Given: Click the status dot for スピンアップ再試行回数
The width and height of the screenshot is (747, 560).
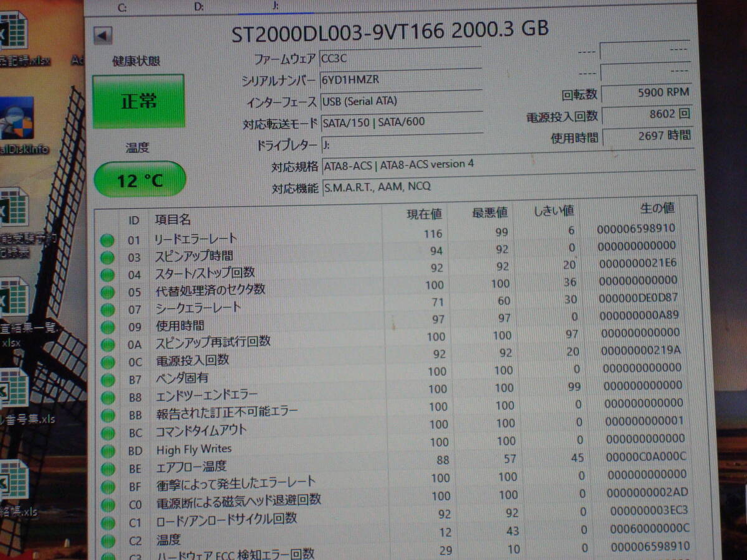Looking at the screenshot, I should point(108,345).
